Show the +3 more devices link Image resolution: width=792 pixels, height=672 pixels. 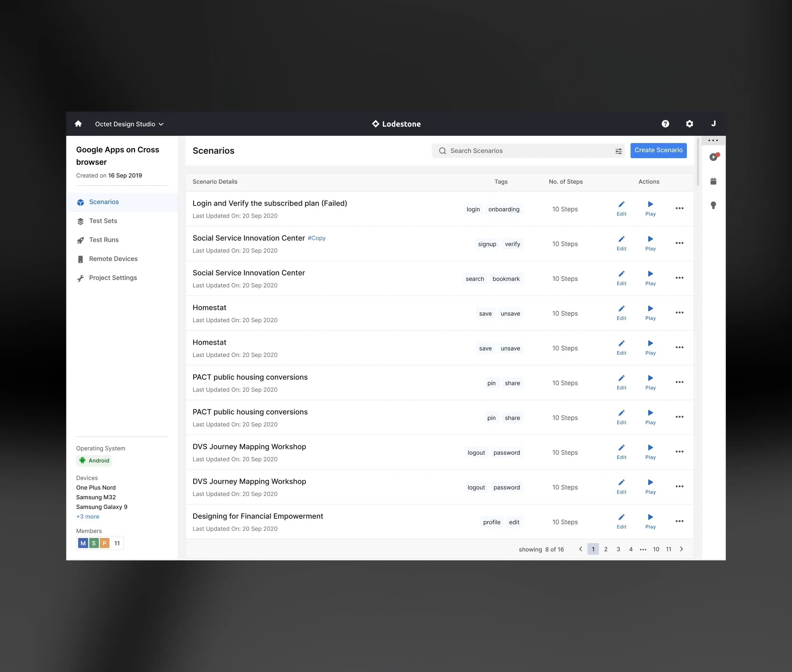tap(88, 517)
